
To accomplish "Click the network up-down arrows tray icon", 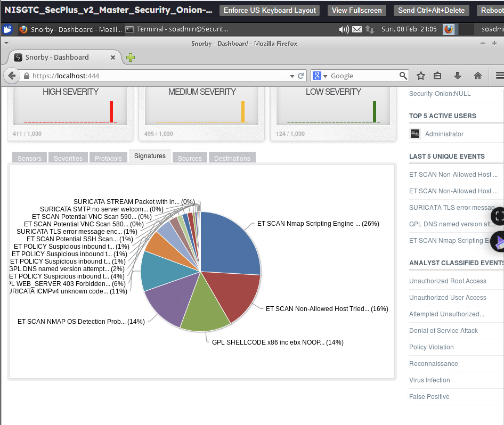I will pos(370,29).
